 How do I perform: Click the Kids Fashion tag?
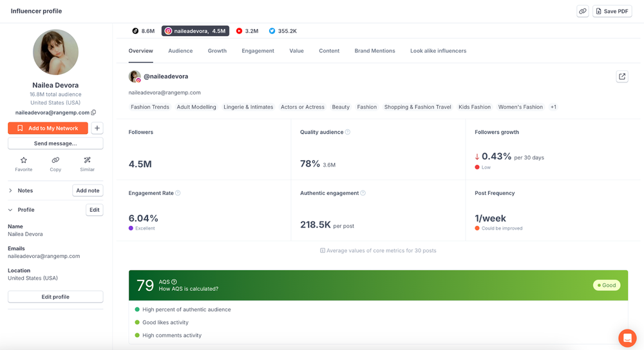click(x=475, y=107)
